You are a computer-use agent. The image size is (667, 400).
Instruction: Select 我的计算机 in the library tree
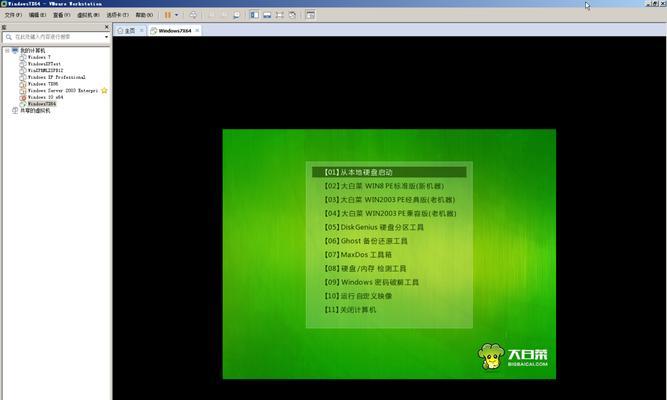click(33, 50)
